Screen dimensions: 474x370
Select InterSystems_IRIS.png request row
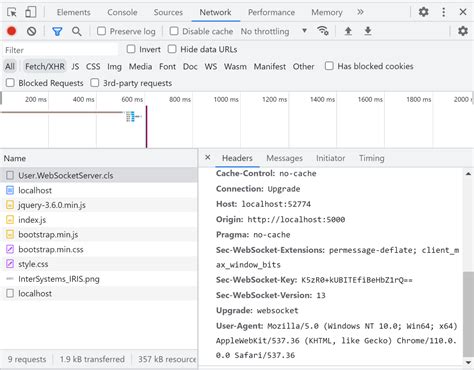(99, 279)
